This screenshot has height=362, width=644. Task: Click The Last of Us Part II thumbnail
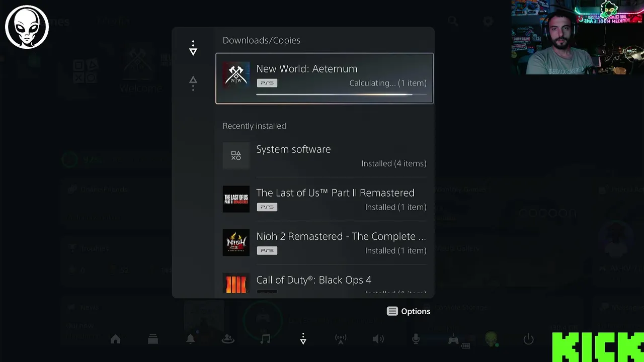click(236, 199)
